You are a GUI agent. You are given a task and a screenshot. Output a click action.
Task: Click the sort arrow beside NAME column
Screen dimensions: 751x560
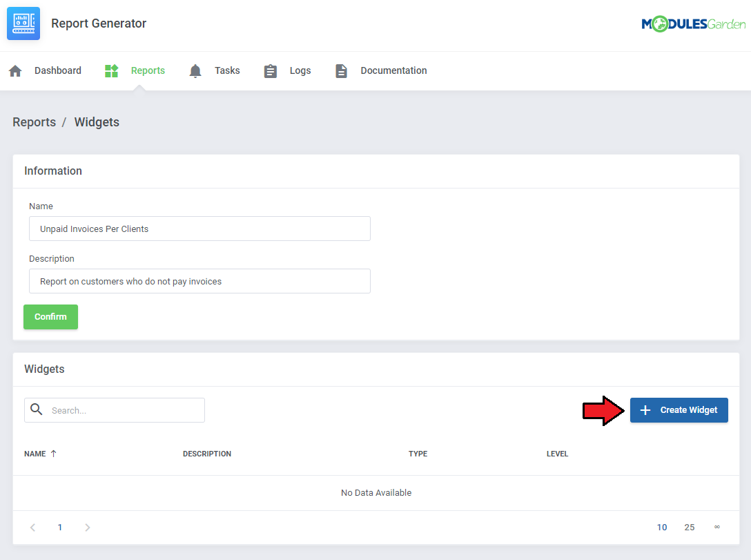[x=54, y=454]
